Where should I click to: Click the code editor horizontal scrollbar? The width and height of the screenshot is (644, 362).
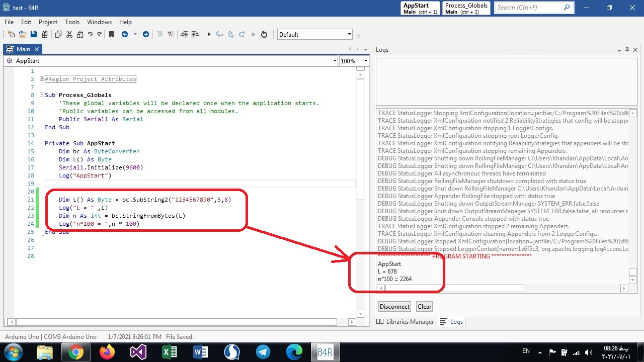177,322
